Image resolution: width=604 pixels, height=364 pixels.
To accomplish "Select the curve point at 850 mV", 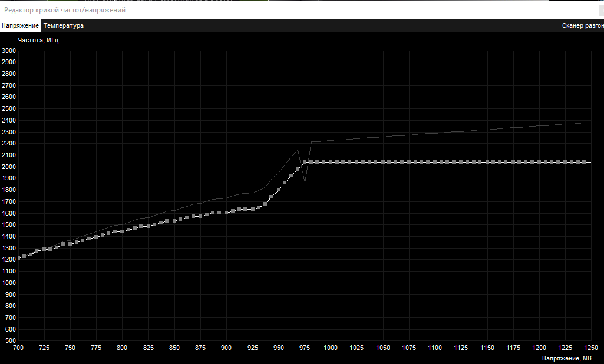I will pyautogui.click(x=174, y=221).
